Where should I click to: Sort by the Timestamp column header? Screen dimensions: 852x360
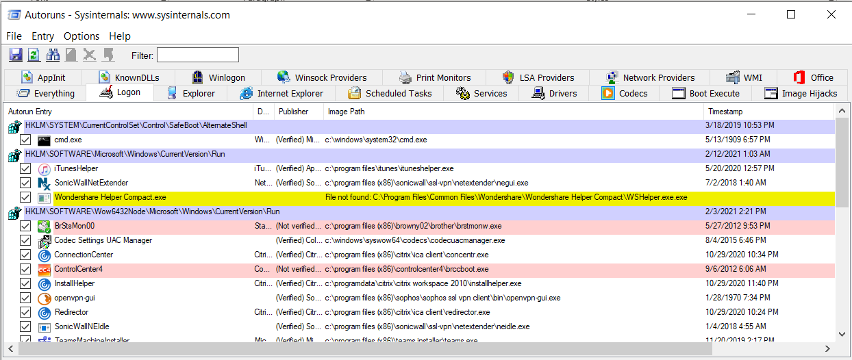pos(769,111)
